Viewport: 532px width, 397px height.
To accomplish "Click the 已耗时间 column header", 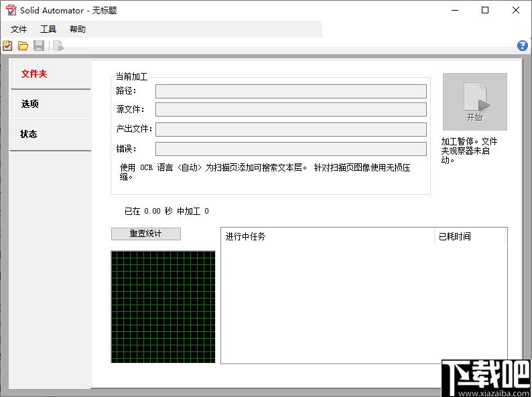I will pyautogui.click(x=470, y=236).
